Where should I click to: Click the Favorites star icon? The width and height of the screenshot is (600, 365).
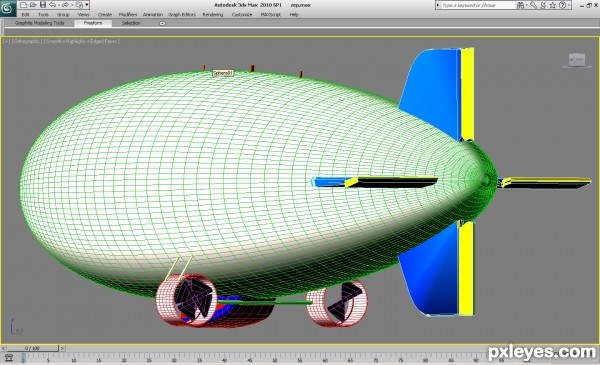pos(553,5)
